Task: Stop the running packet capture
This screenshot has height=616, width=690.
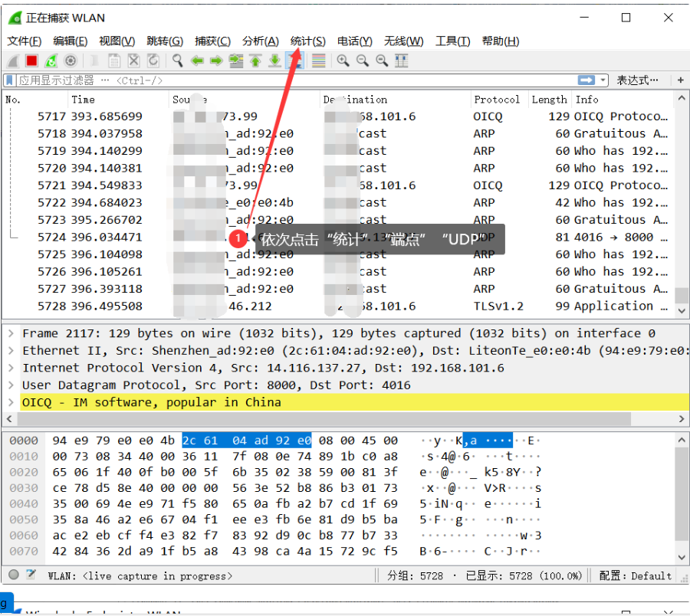Action: tap(31, 61)
